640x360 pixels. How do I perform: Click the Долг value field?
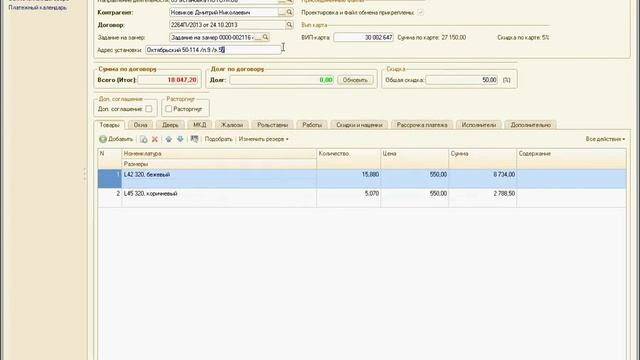click(x=282, y=80)
